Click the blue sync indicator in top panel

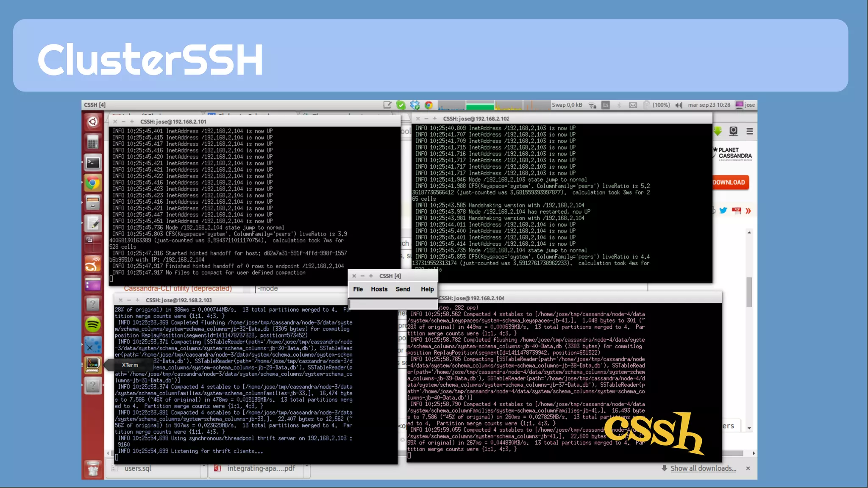tap(415, 105)
